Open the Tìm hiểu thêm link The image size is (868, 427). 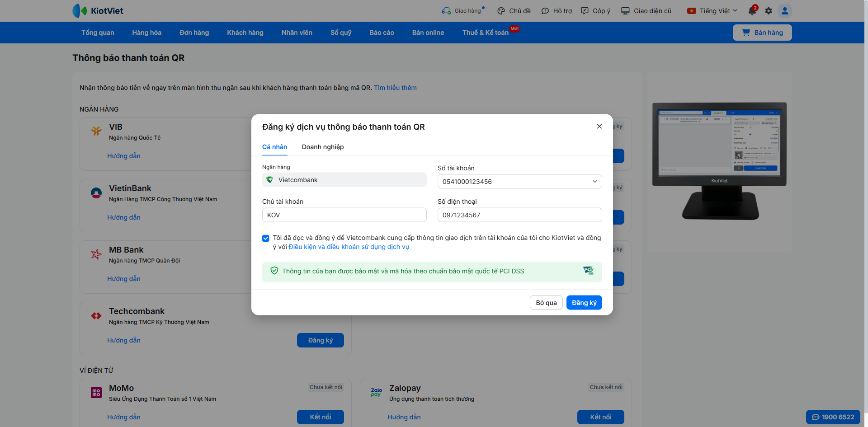[x=395, y=88]
